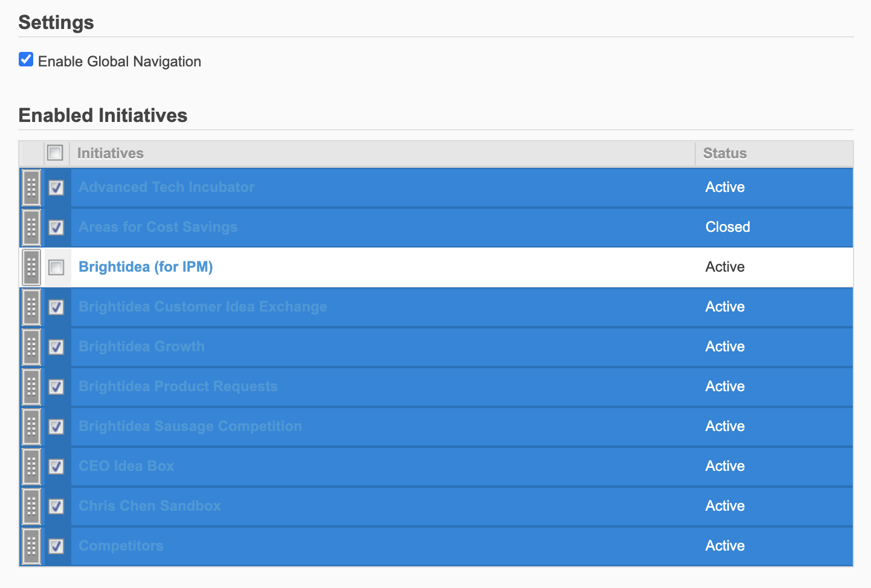The image size is (871, 588).
Task: Open the Brightidea Product Requests link
Action: click(x=178, y=386)
